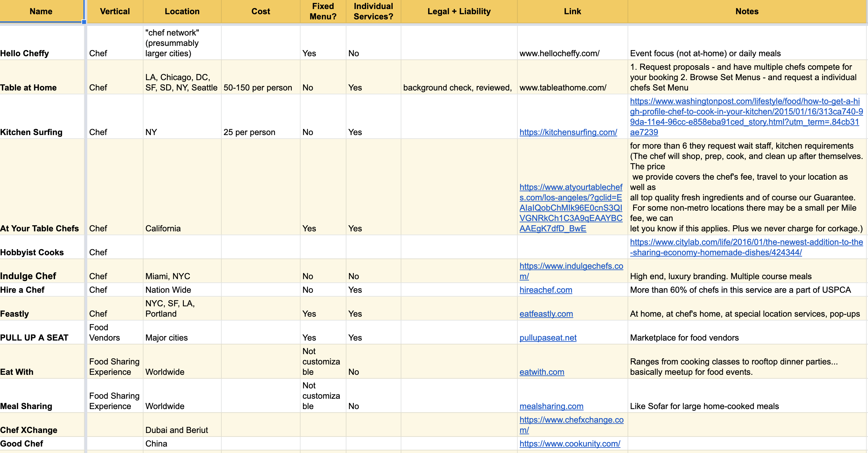Select the Kitchen Surfing name cell
This screenshot has width=868, height=453.
pyautogui.click(x=42, y=117)
